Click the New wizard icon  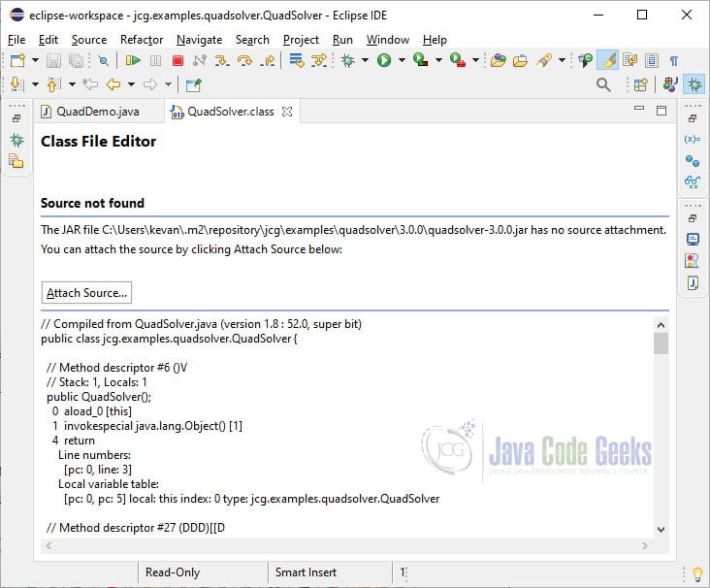tap(18, 60)
